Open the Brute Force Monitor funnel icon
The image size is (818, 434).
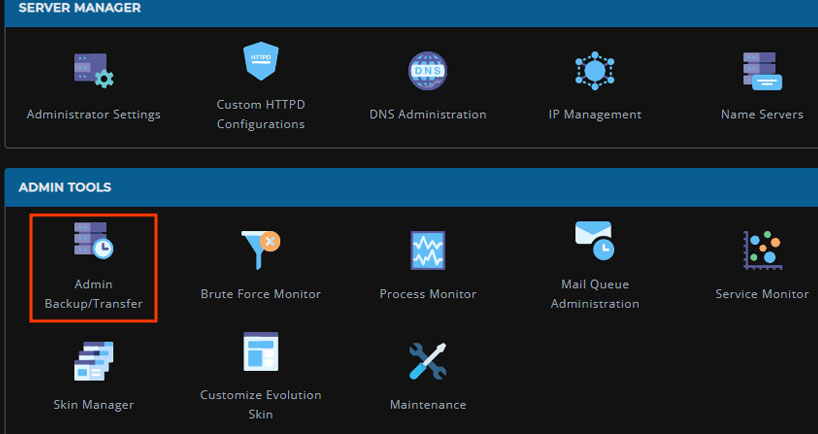click(261, 250)
